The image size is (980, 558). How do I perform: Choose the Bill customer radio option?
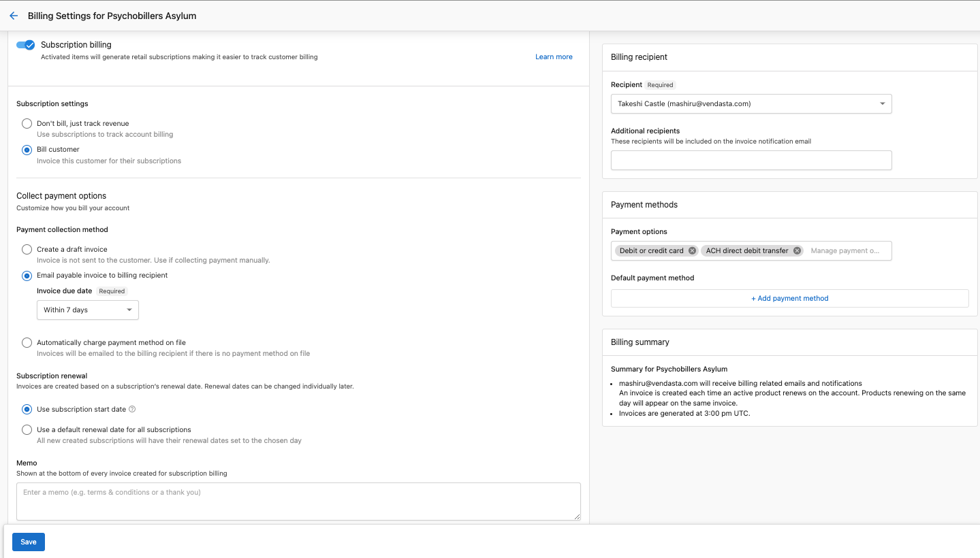[27, 150]
